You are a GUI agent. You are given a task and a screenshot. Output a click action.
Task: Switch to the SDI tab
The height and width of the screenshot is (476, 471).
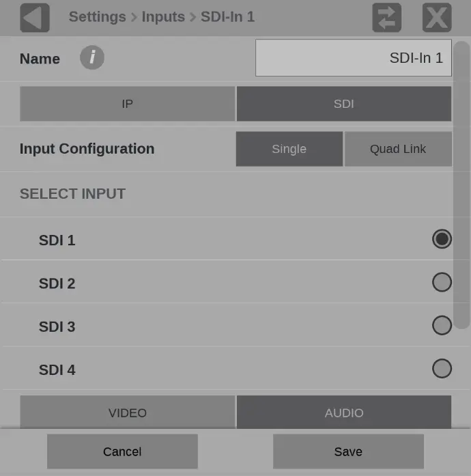click(x=344, y=104)
